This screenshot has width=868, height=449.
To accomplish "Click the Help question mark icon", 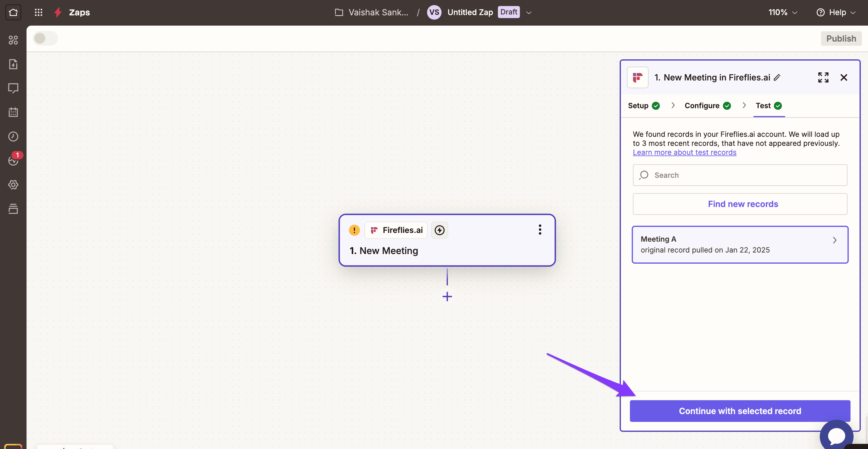I will (820, 12).
